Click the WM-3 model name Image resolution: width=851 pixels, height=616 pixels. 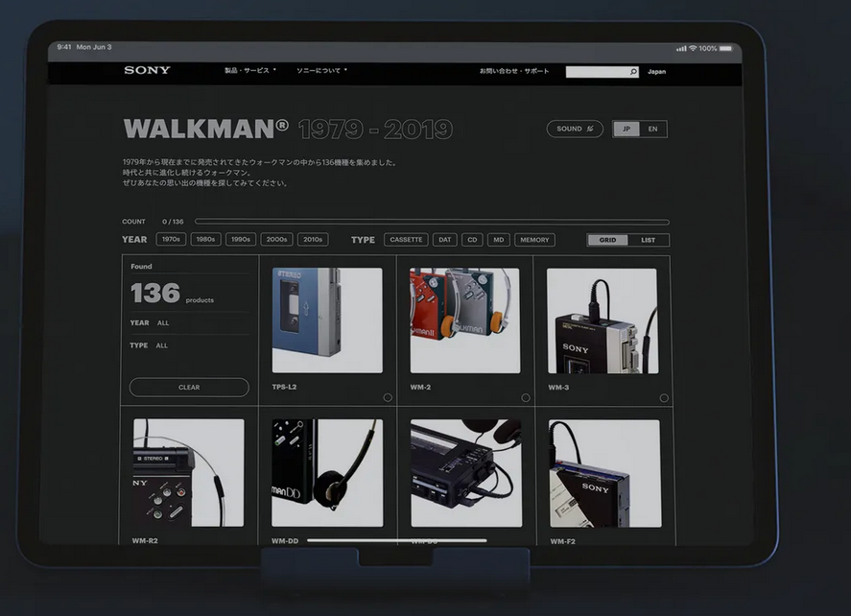coord(558,388)
